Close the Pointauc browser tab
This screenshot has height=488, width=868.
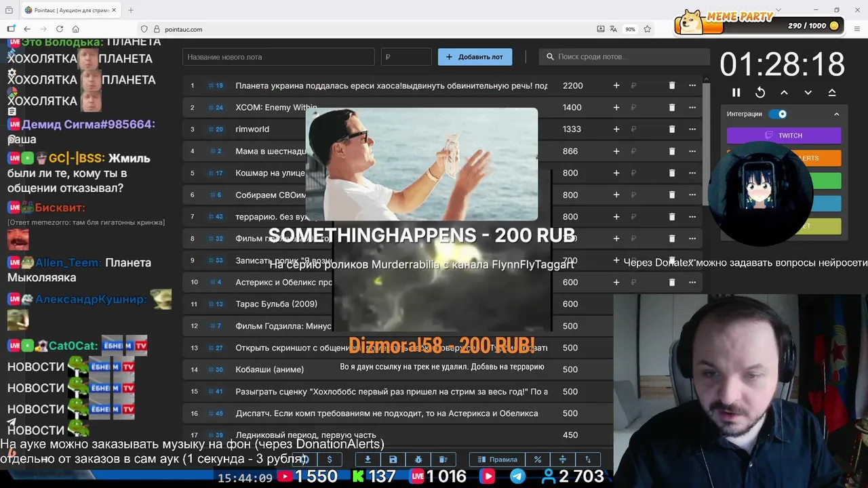pos(115,10)
